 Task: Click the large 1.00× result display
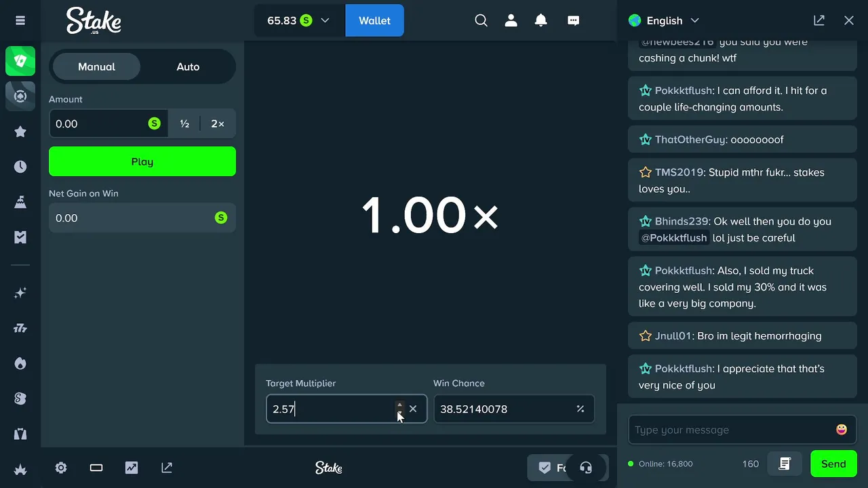coord(430,216)
